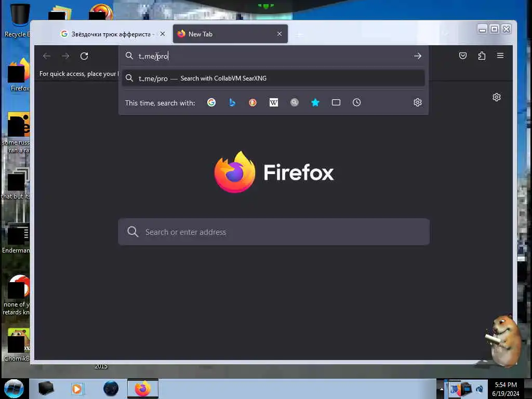Click the browser Back arrow

pos(46,56)
